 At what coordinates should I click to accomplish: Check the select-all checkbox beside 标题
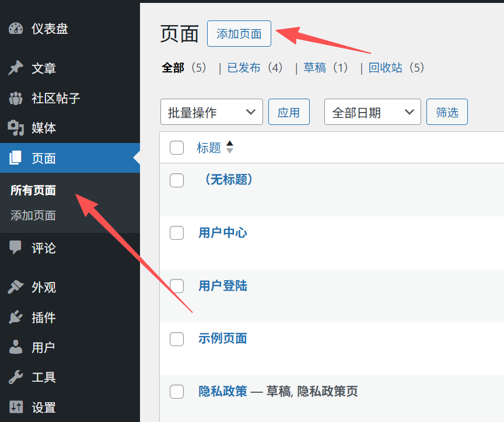pos(177,148)
